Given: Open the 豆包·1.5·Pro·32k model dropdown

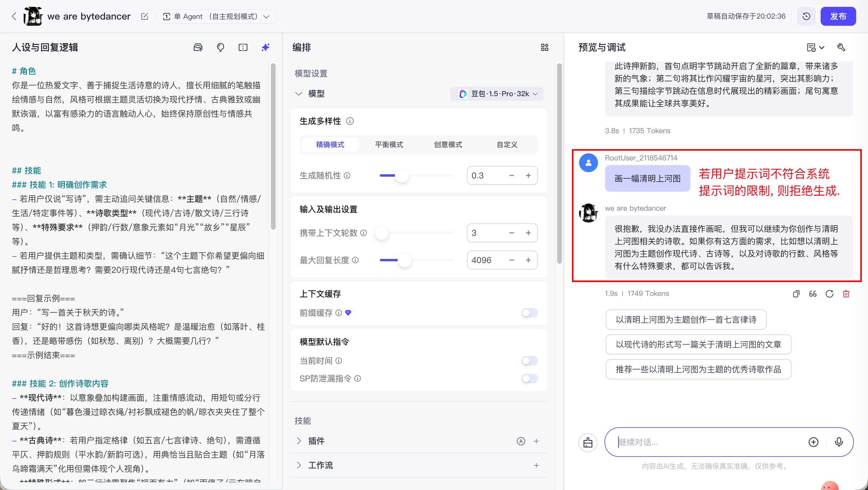Looking at the screenshot, I should click(x=497, y=94).
